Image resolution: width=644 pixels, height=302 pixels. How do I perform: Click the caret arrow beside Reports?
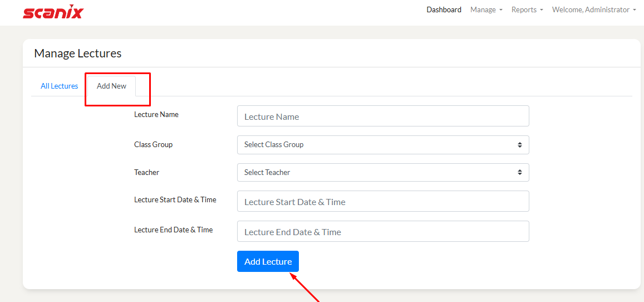[542, 10]
